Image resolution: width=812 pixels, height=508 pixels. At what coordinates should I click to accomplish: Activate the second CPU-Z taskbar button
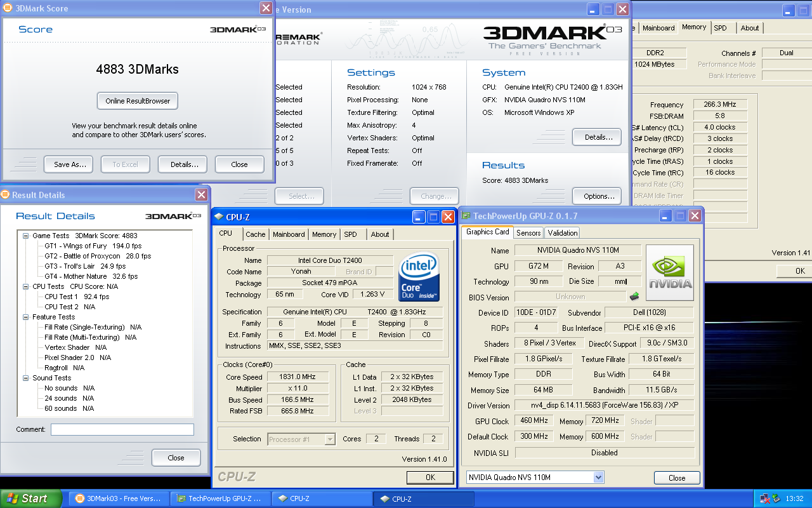[423, 498]
